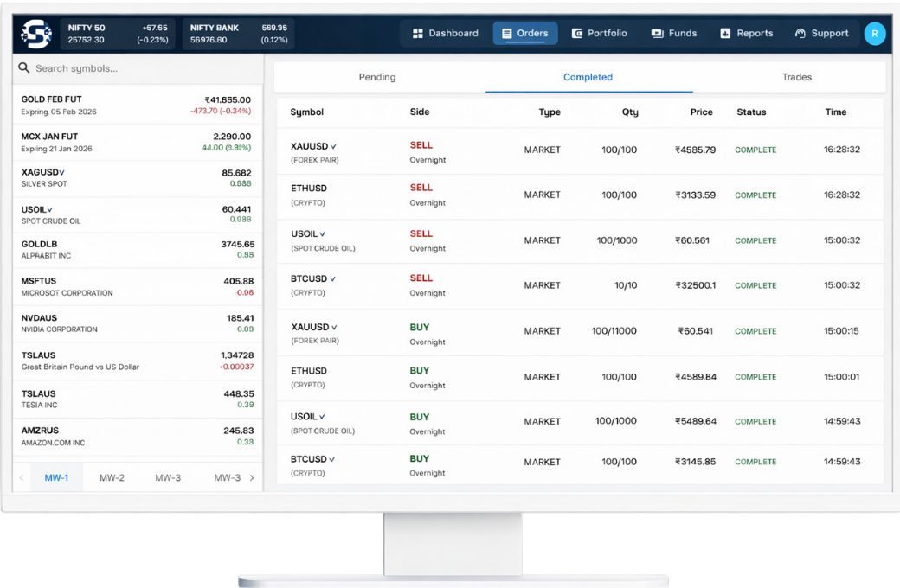Click the Support headset icon

click(x=800, y=33)
